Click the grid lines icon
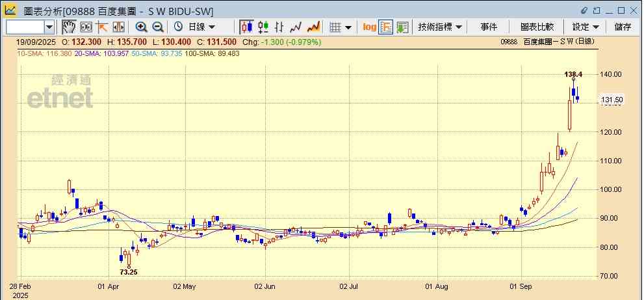The width and height of the screenshot is (644, 300). tap(335, 27)
